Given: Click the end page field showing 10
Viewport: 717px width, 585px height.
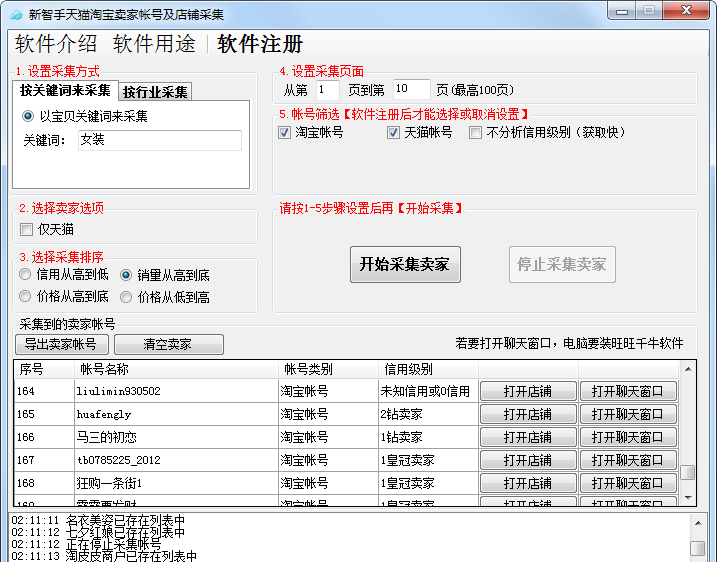Looking at the screenshot, I should pos(412,89).
